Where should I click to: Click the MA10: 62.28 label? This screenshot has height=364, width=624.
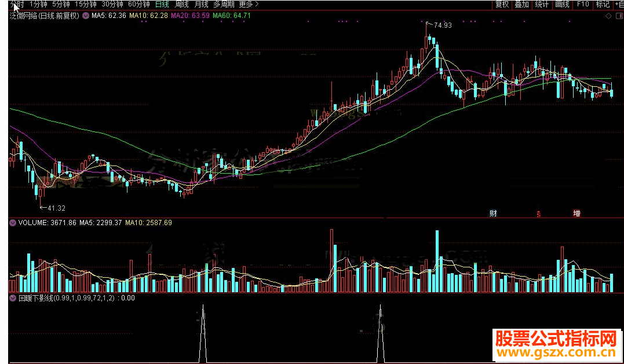click(x=148, y=16)
